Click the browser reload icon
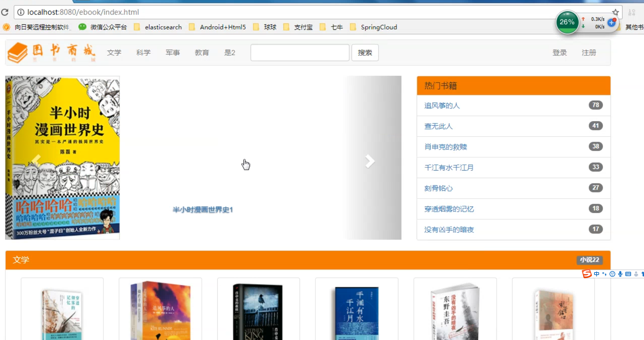 click(5, 12)
